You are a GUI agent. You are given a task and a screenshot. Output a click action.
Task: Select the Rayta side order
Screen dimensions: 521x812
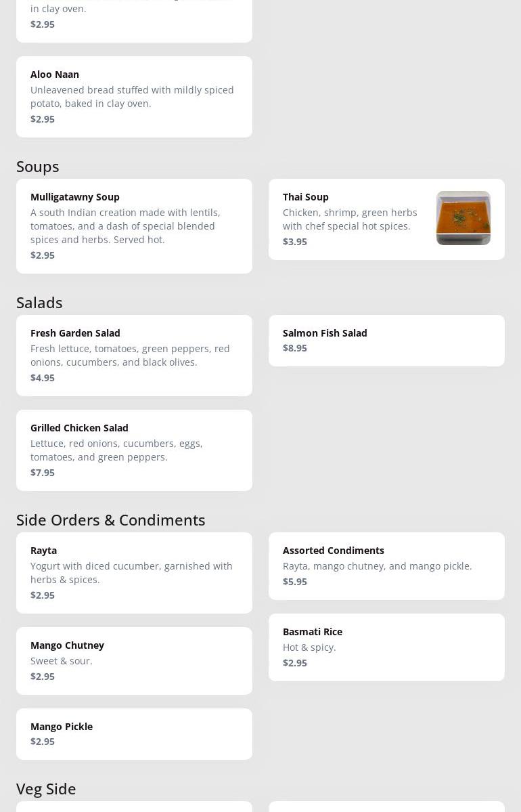click(x=134, y=573)
